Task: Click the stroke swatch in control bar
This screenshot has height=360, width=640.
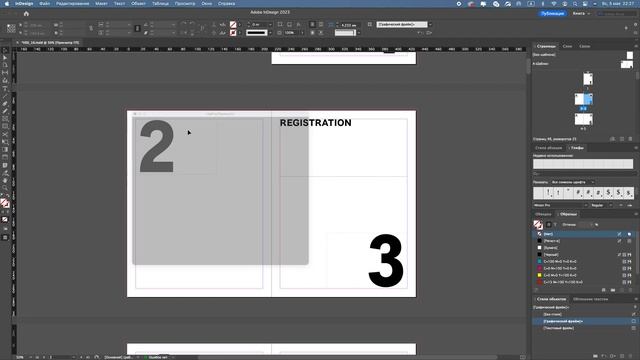Action: coord(233,33)
